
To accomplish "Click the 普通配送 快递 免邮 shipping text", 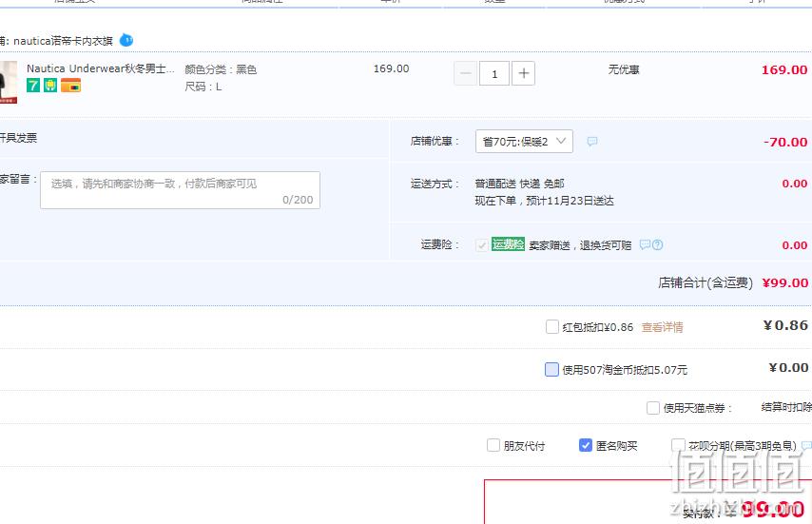I will coord(519,184).
